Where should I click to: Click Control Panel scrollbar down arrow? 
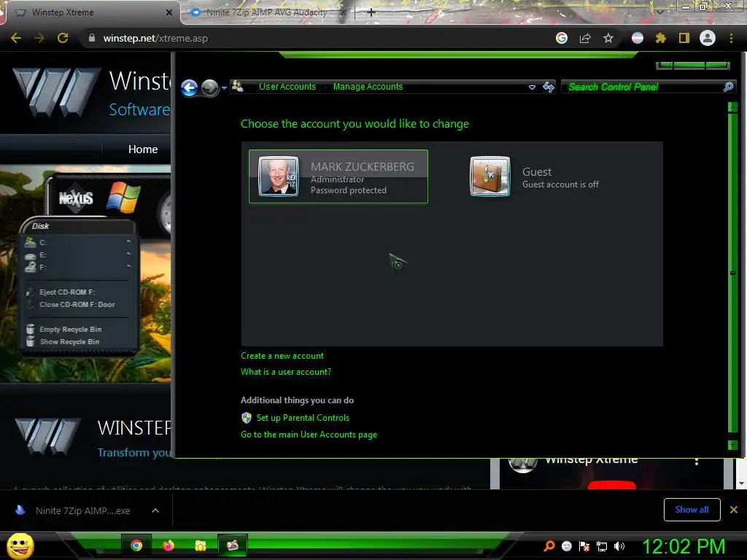[732, 445]
